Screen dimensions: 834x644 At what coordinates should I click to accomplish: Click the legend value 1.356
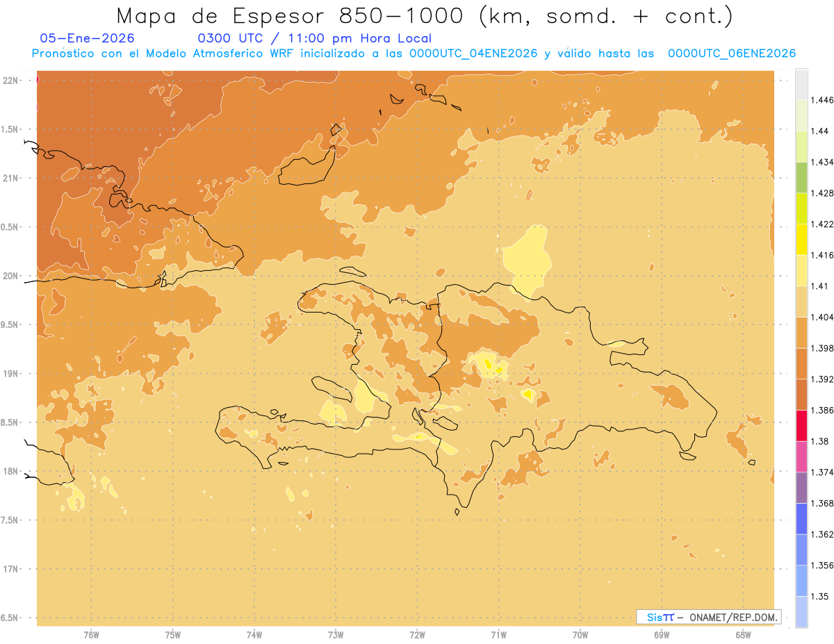tap(823, 565)
